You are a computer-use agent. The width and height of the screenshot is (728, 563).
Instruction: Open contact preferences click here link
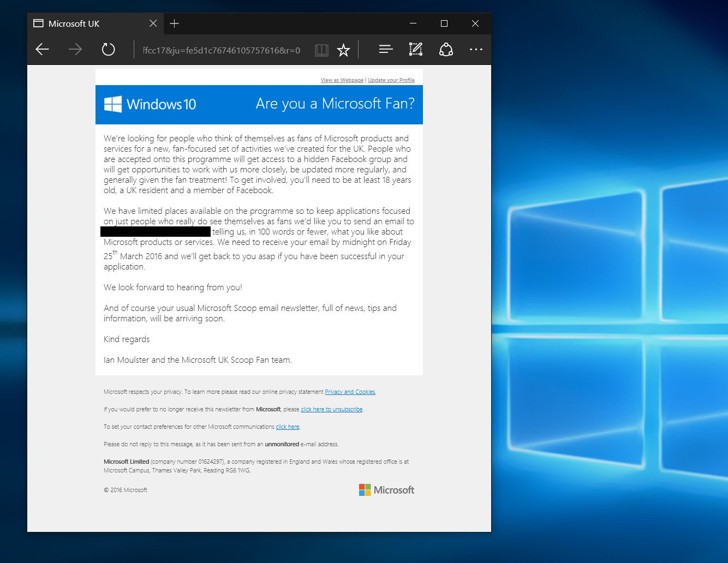288,427
